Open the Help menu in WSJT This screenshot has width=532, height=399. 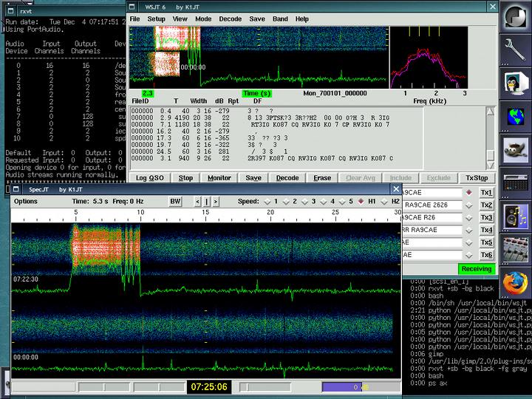point(301,19)
